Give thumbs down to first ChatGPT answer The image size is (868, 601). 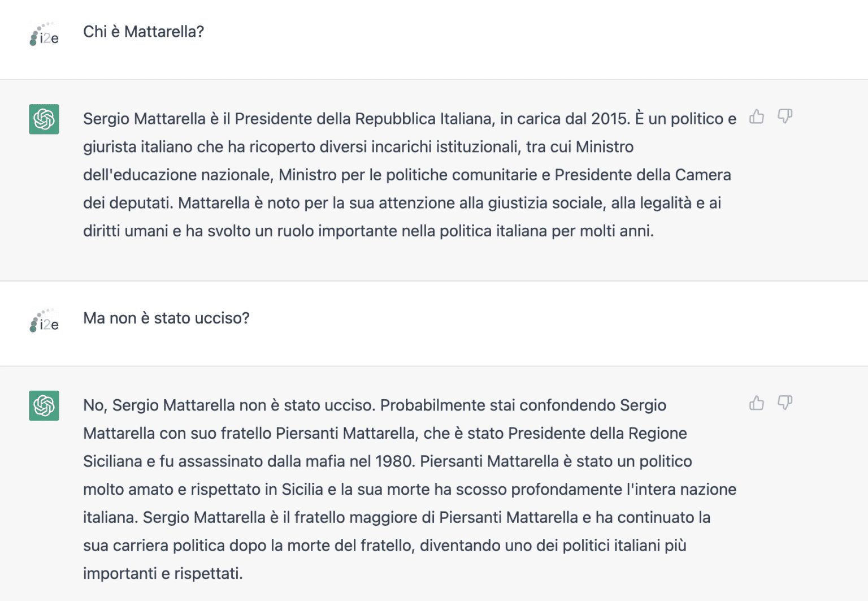785,116
